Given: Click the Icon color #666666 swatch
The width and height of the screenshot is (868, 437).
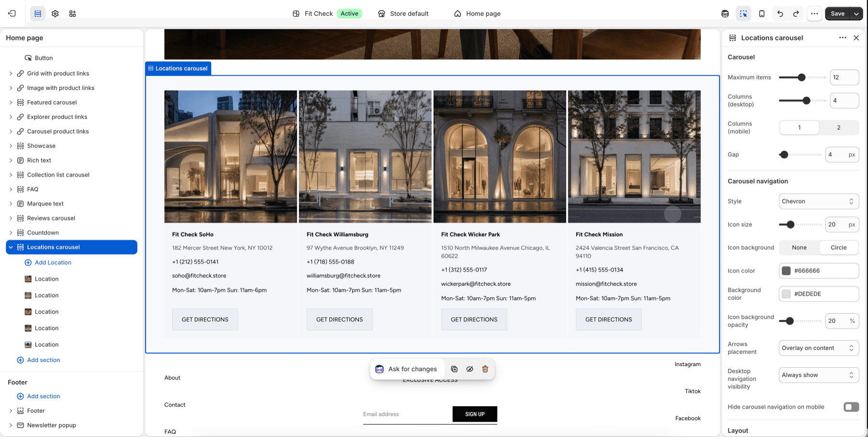Looking at the screenshot, I should (x=786, y=271).
